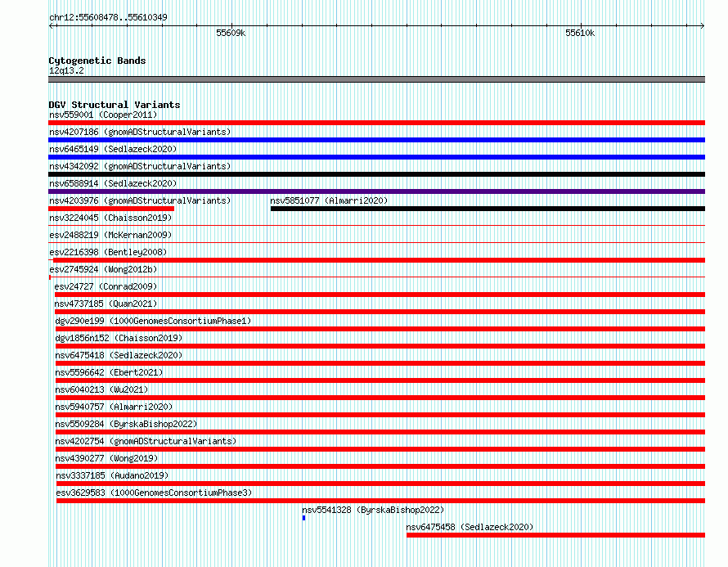Click esv2216398 (Bentley2008) label
Viewport: 728px width, 567px height.
[x=108, y=252]
